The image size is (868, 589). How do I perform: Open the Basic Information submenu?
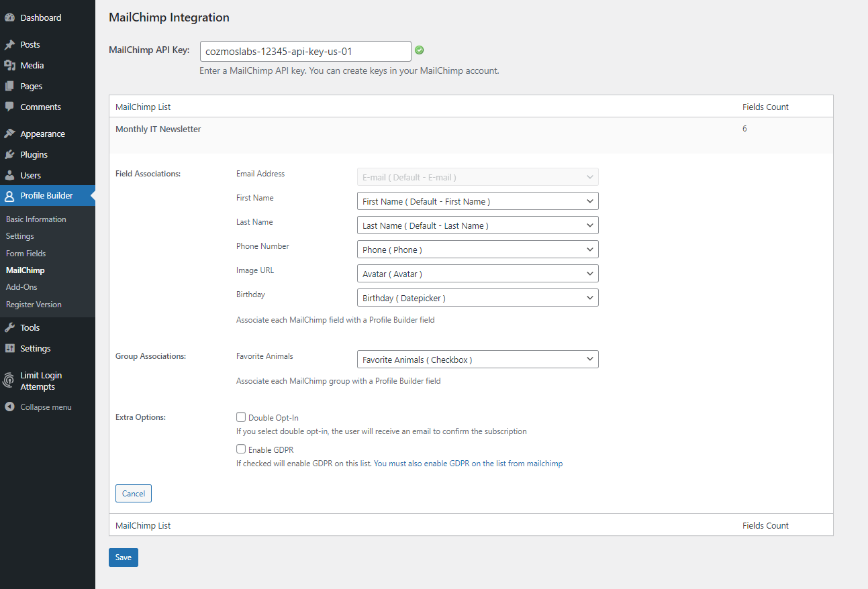coord(36,219)
